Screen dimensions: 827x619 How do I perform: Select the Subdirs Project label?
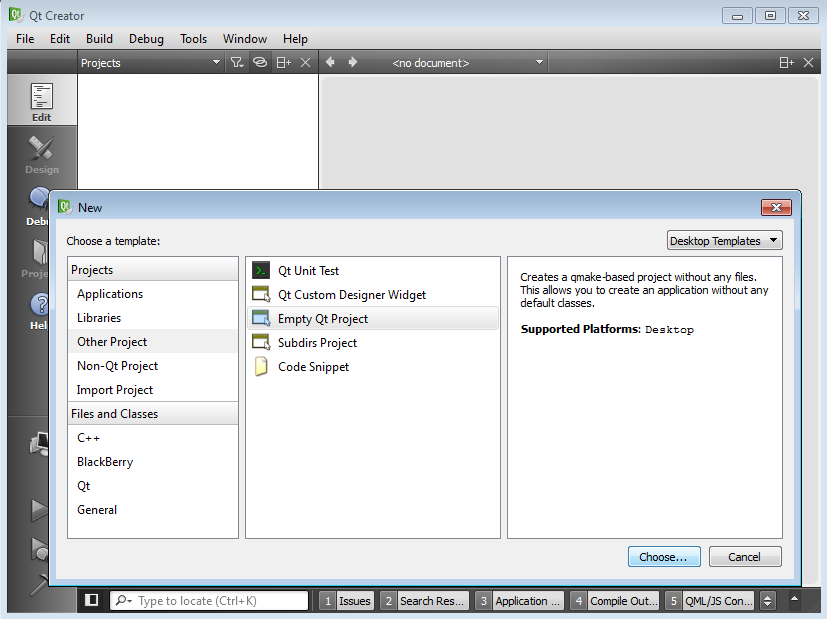click(x=318, y=343)
